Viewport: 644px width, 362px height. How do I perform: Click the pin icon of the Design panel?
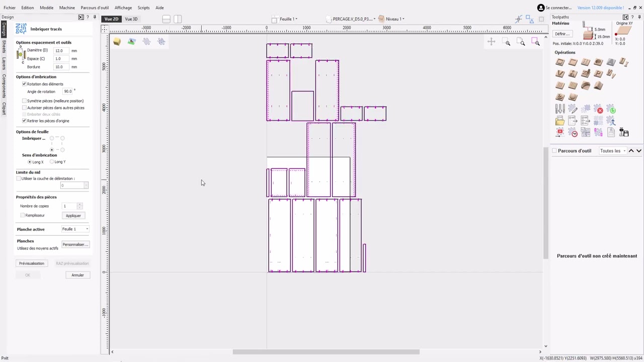tap(95, 17)
